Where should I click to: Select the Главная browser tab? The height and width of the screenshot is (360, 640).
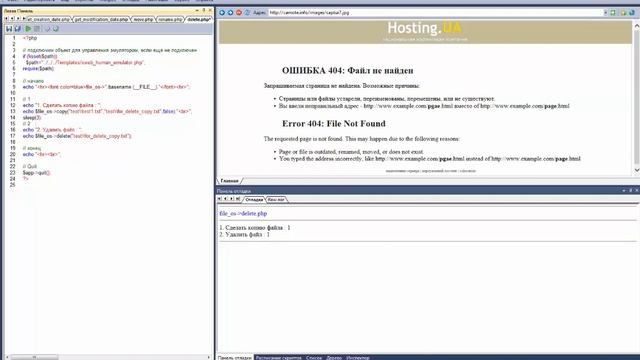click(x=229, y=180)
